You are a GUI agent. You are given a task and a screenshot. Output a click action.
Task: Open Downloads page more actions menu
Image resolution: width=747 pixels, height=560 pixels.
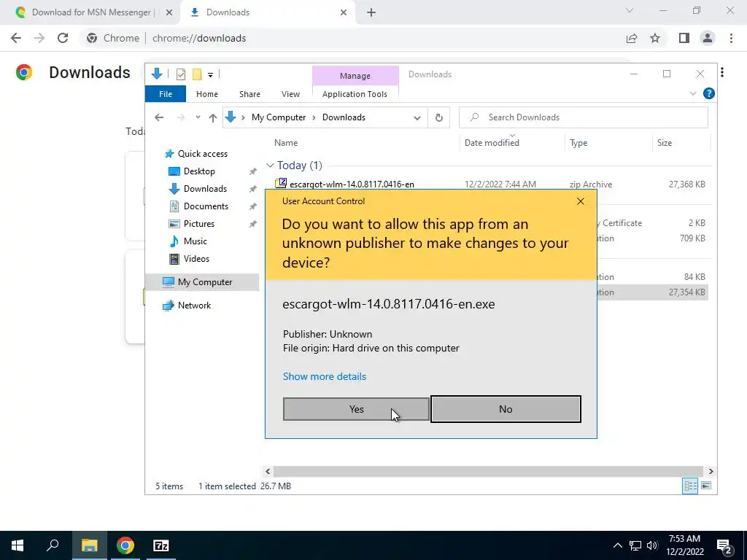(x=722, y=72)
